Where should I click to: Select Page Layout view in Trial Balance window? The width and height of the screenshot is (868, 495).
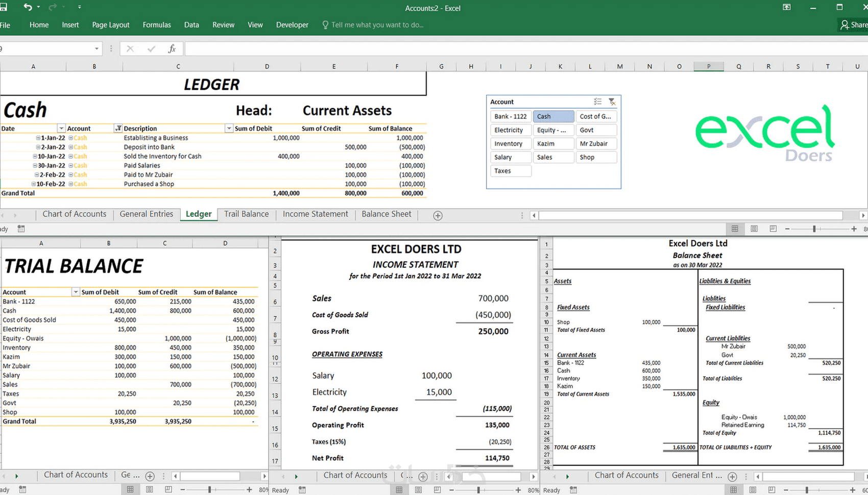point(149,489)
